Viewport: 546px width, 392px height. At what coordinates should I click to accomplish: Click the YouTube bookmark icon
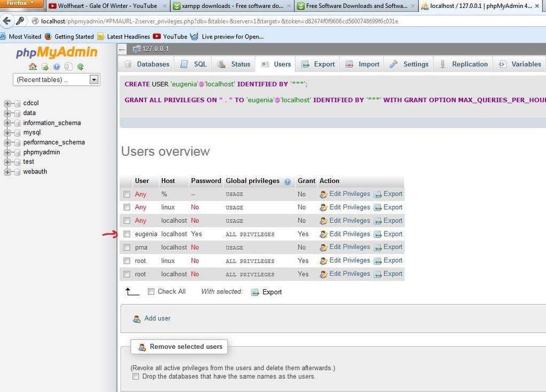[x=157, y=36]
